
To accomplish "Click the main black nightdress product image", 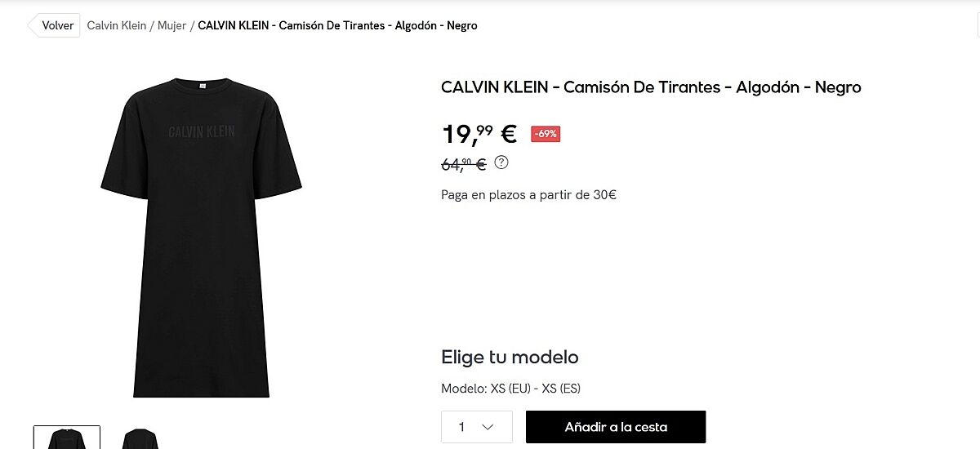I will [202, 237].
